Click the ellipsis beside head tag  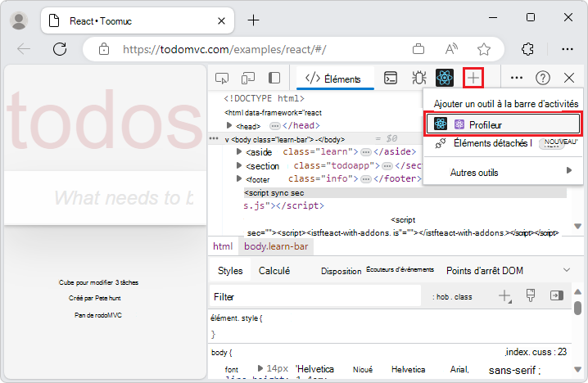point(275,125)
